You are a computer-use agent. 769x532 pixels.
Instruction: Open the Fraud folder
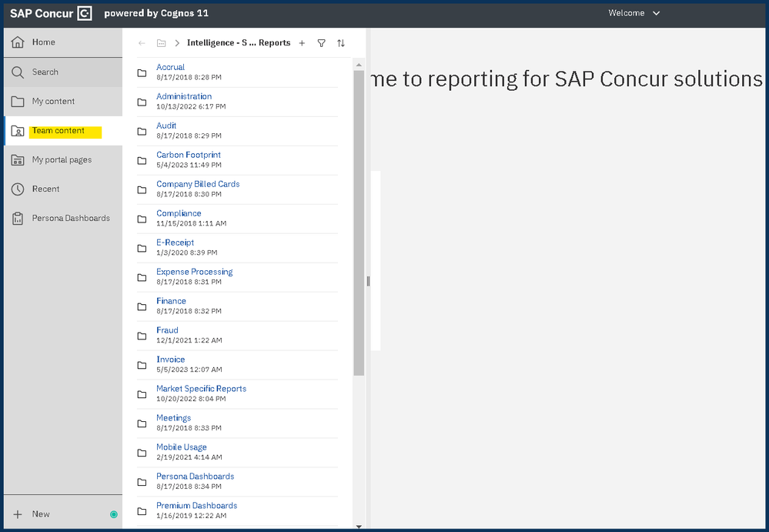point(167,330)
